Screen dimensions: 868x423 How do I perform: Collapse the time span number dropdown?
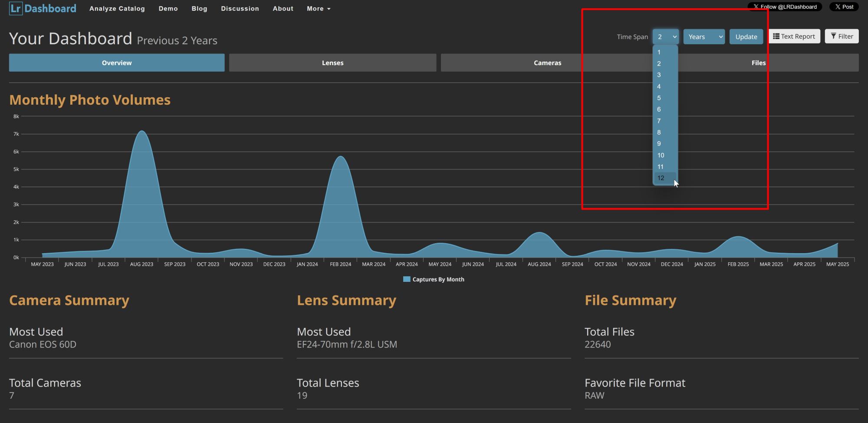point(665,37)
